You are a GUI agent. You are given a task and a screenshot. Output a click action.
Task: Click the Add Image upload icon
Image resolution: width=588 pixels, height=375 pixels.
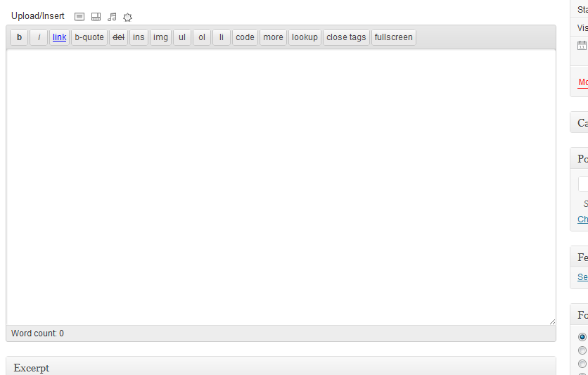(x=79, y=16)
